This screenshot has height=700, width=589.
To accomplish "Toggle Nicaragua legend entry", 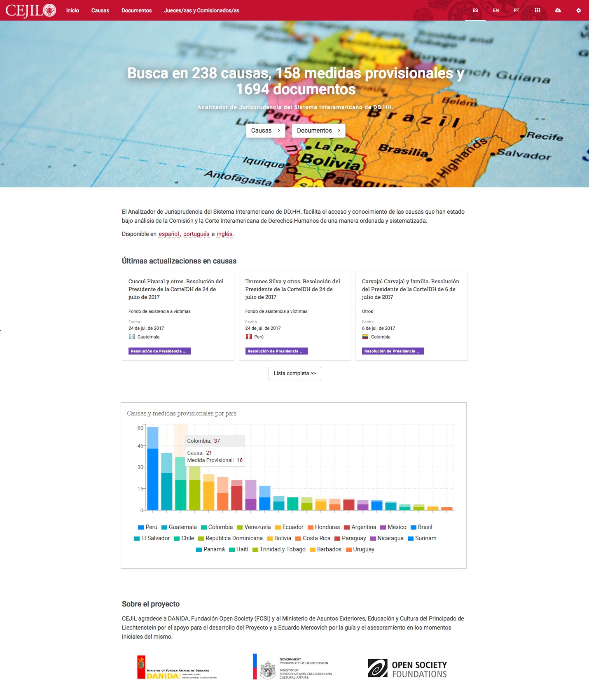I will 387,538.
